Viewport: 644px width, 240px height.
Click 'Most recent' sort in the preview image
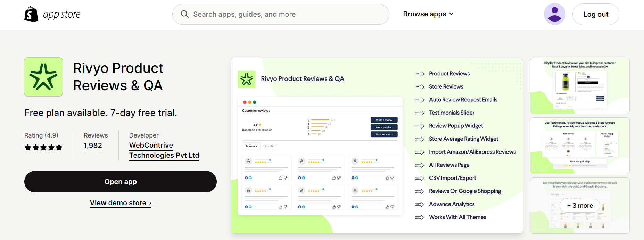point(384,134)
